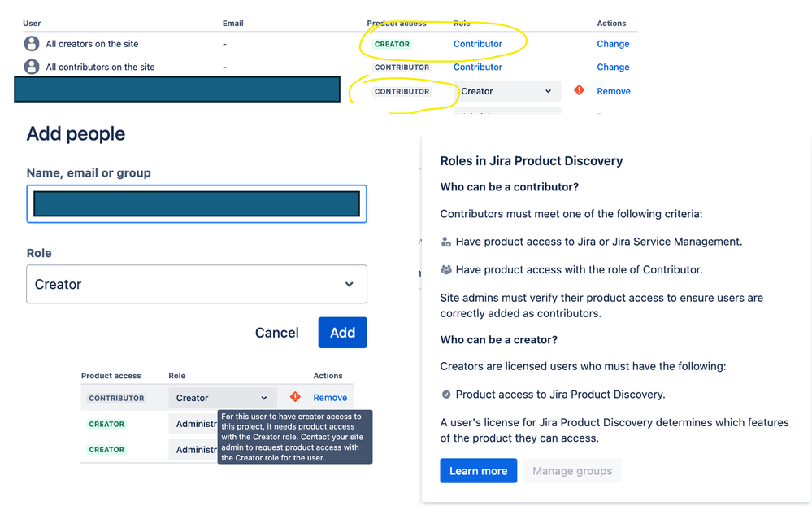Viewport: 812px width, 506px height.
Task: Click disabled Manage groups button
Action: click(572, 471)
